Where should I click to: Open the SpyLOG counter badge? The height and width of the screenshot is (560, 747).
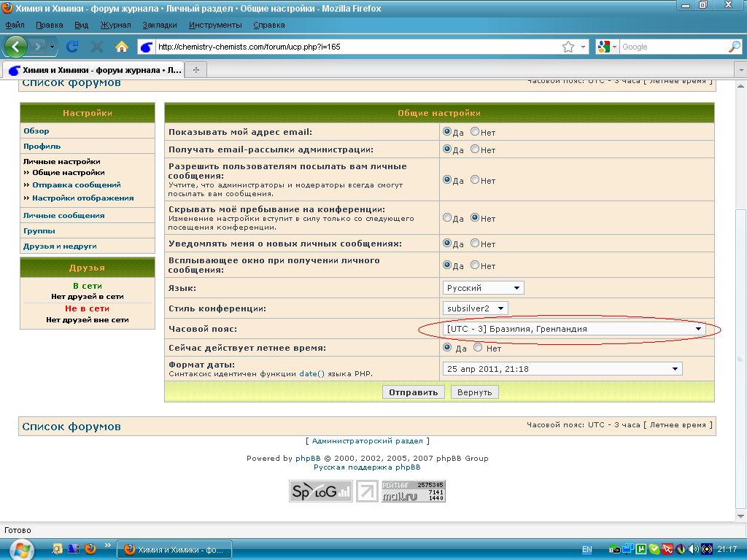(320, 491)
